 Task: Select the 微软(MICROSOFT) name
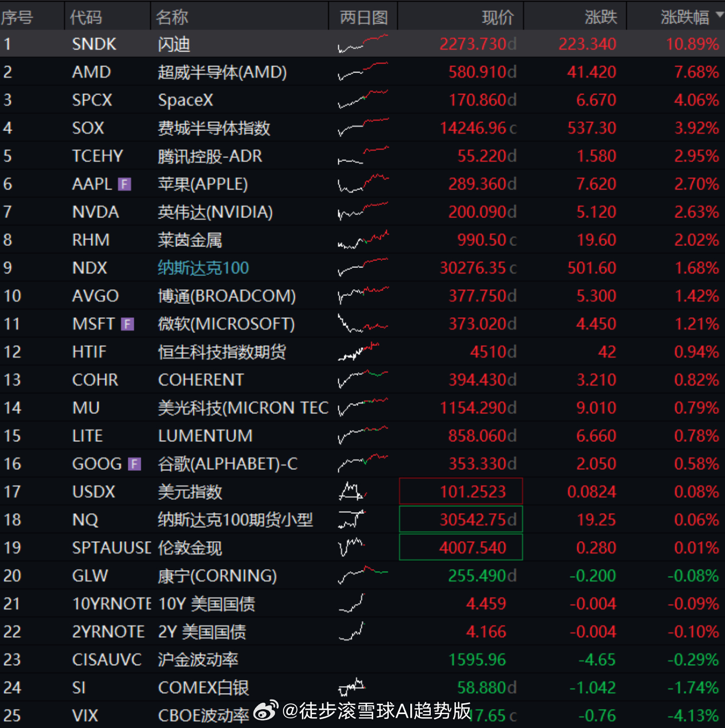(x=226, y=324)
